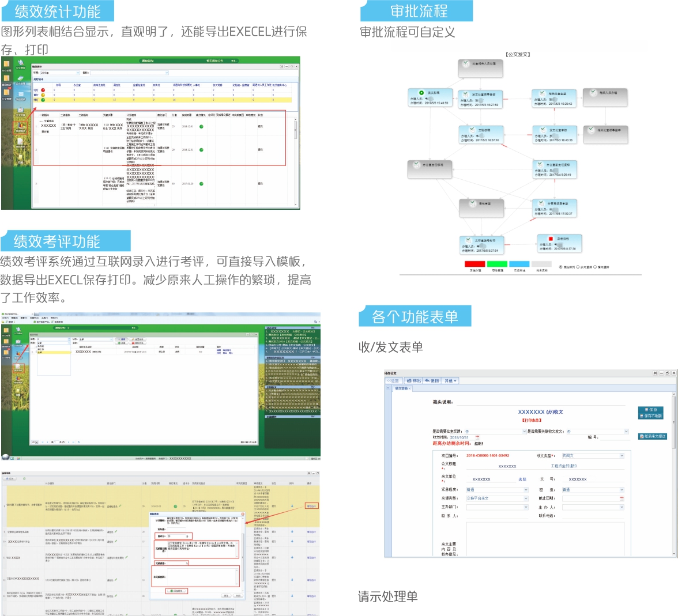Open the 绩效统计 chart icon in sidebar

(21, 125)
